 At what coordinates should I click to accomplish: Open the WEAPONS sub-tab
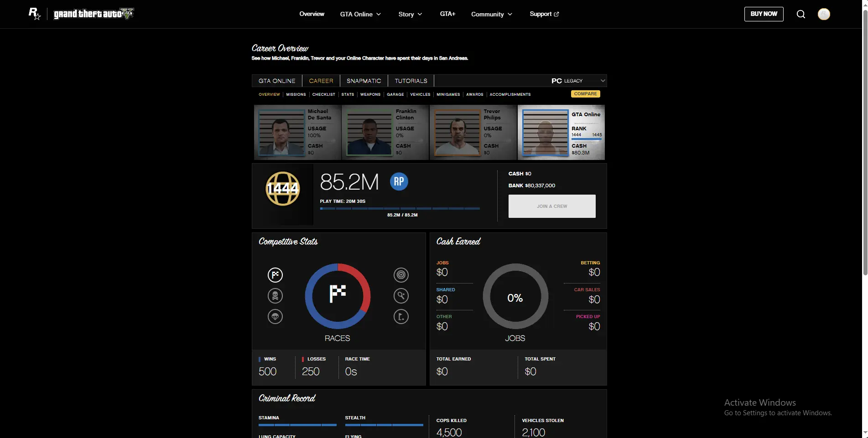click(x=370, y=94)
